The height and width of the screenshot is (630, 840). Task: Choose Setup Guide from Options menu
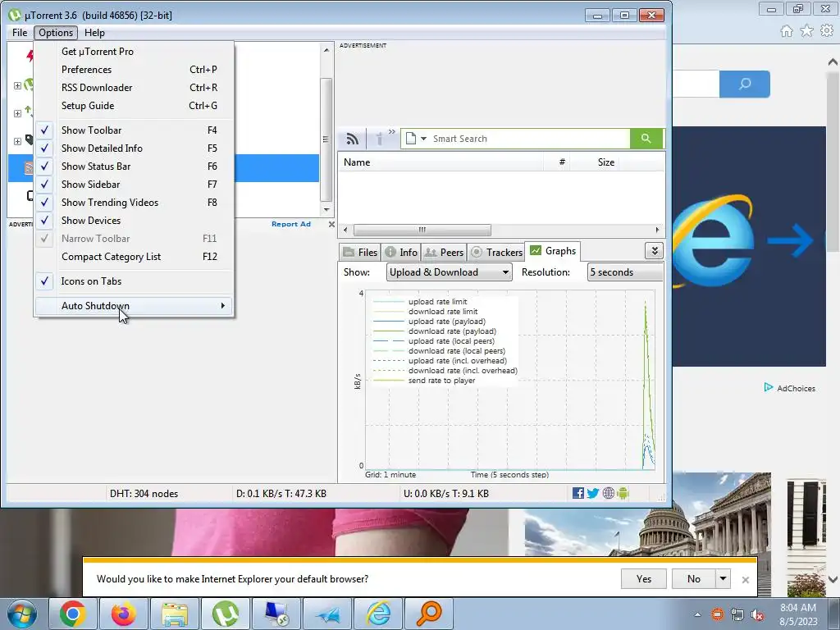point(134,106)
